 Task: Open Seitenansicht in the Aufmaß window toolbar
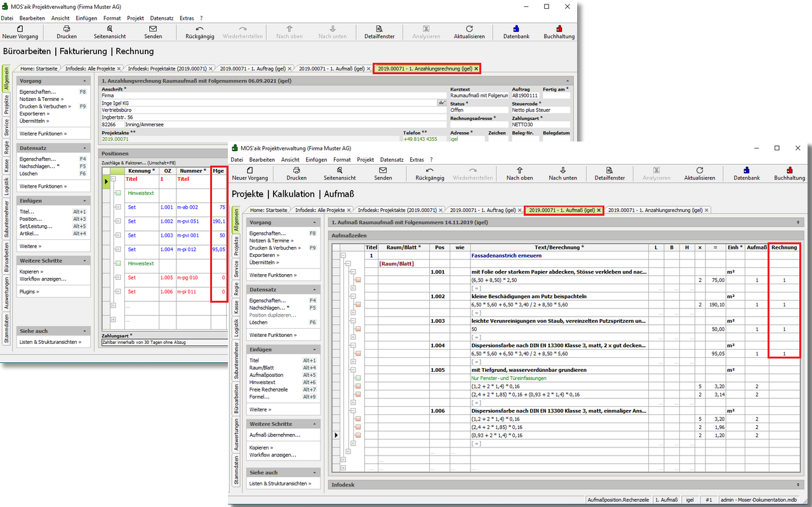click(339, 171)
